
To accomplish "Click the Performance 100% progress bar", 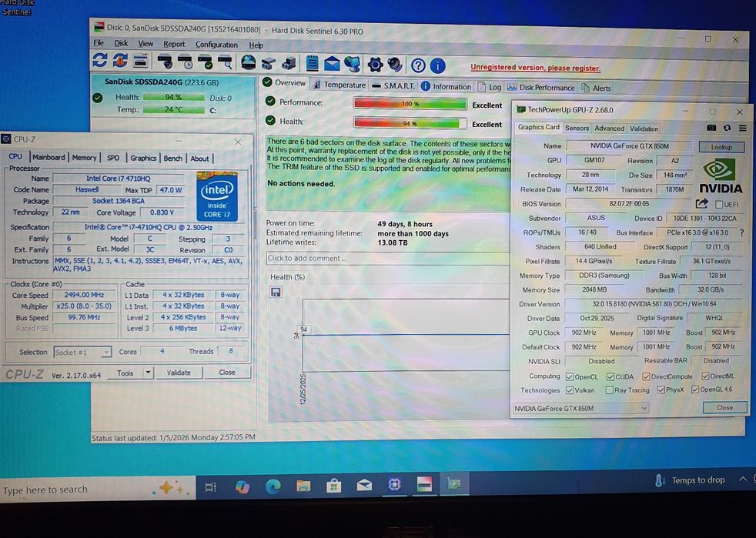I will pos(410,104).
